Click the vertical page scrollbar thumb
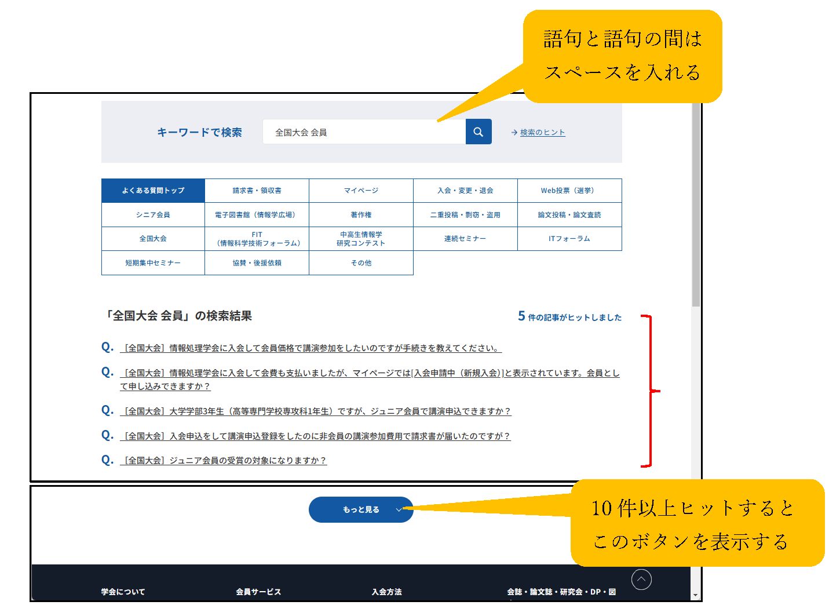Image resolution: width=840 pixels, height=616 pixels. point(696,203)
